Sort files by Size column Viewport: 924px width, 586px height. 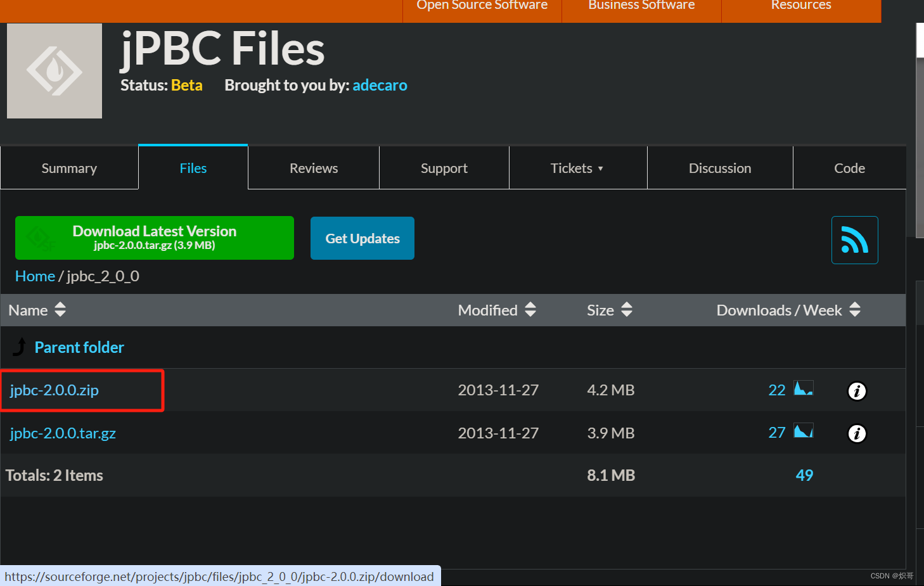(x=626, y=310)
